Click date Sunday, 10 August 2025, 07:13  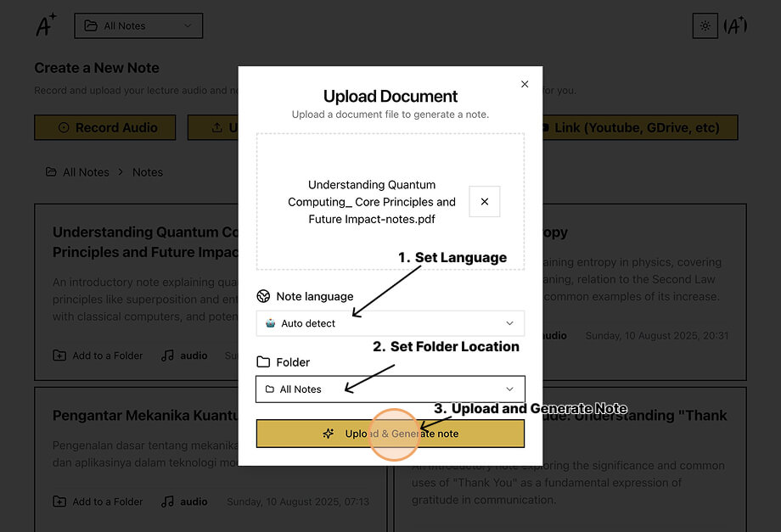coord(298,501)
